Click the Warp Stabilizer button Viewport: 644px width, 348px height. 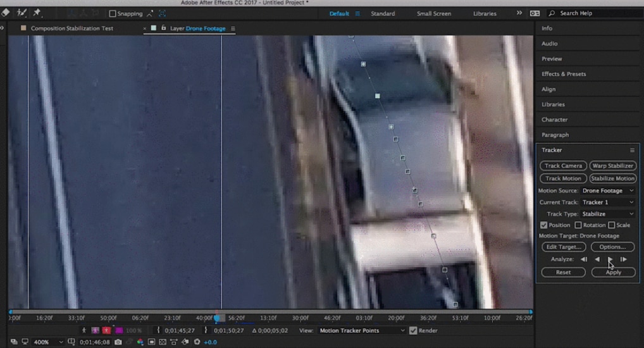(612, 166)
